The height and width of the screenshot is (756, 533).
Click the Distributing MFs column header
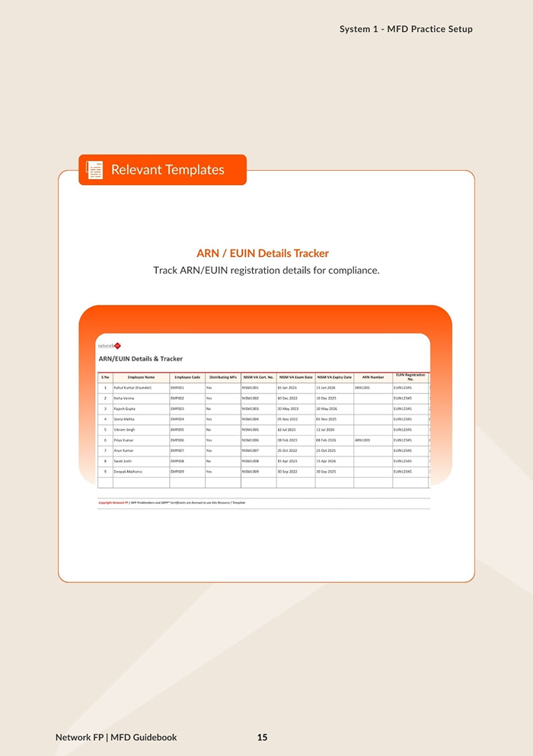[x=222, y=377]
